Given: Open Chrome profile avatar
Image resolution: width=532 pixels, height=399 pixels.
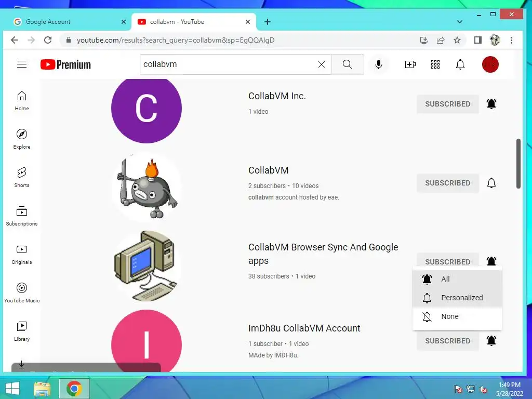Looking at the screenshot, I should tap(495, 40).
